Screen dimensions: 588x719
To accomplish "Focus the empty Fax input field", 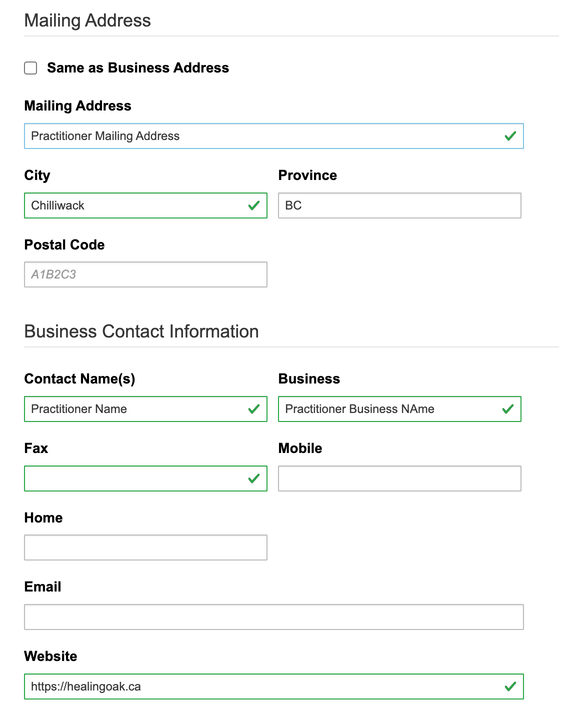I will click(x=135, y=478).
